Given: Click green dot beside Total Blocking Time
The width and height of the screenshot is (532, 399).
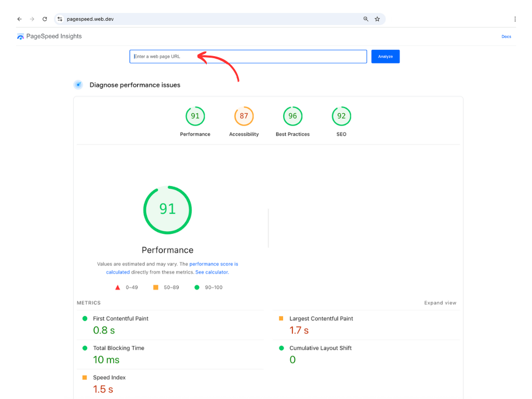Looking at the screenshot, I should [85, 348].
